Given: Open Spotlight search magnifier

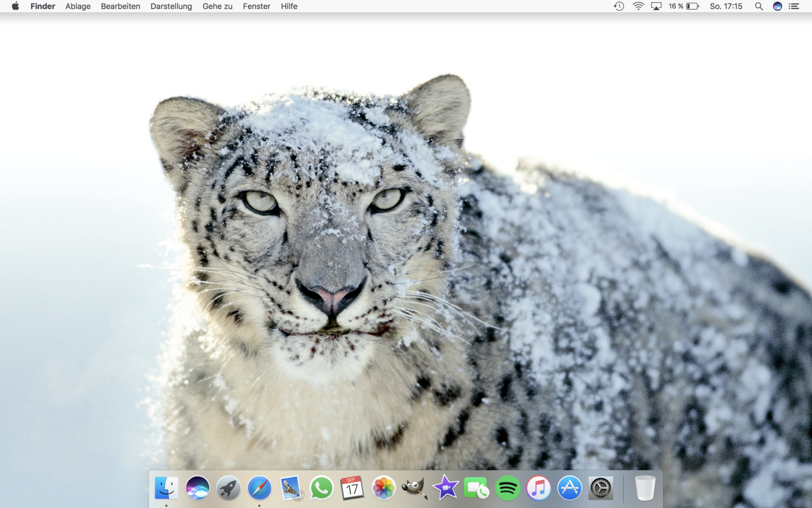Looking at the screenshot, I should (759, 6).
